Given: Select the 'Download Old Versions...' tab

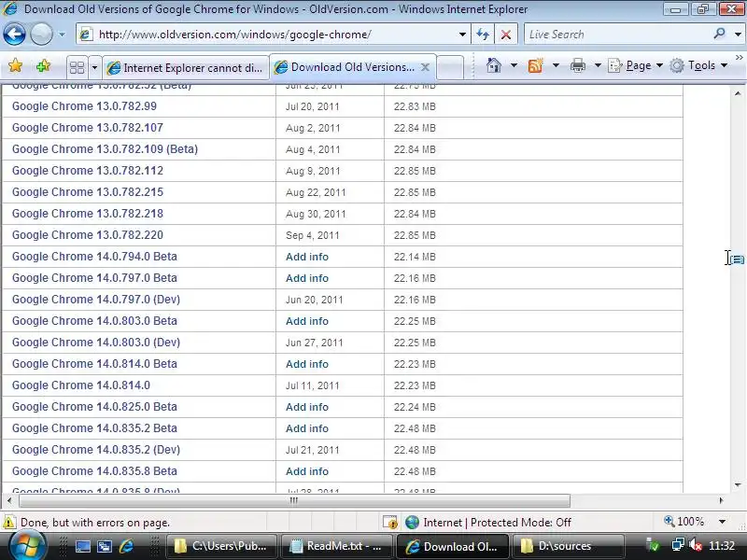Looking at the screenshot, I should pos(353,67).
